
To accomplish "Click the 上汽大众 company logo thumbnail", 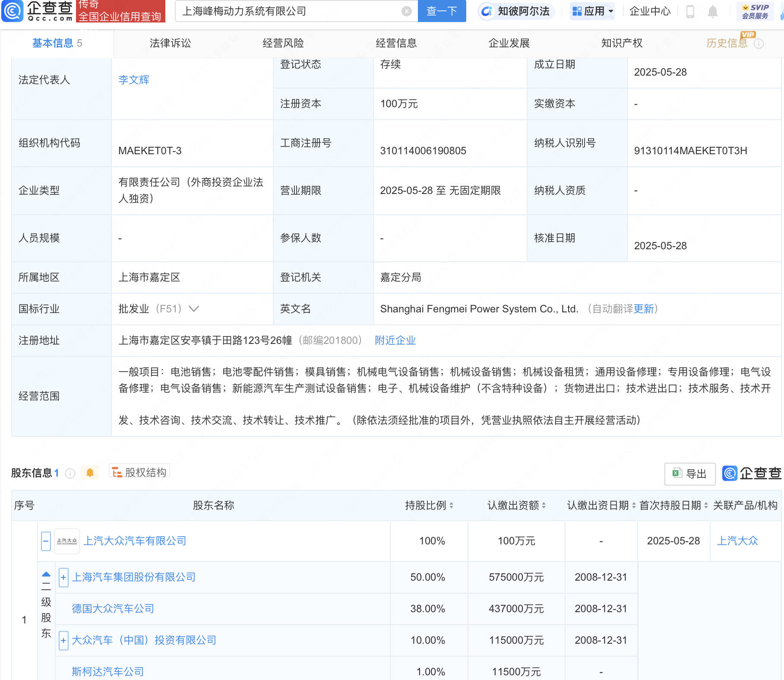I will tap(67, 541).
